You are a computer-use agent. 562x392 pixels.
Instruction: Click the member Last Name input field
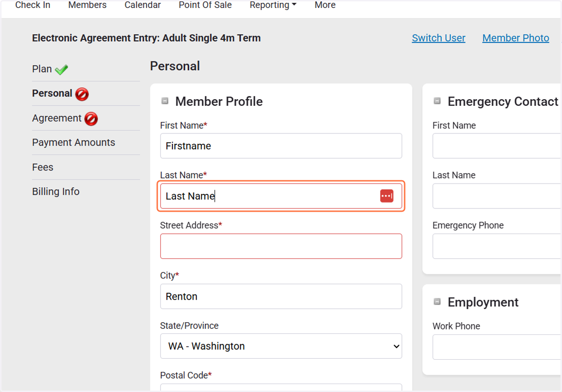tap(281, 196)
